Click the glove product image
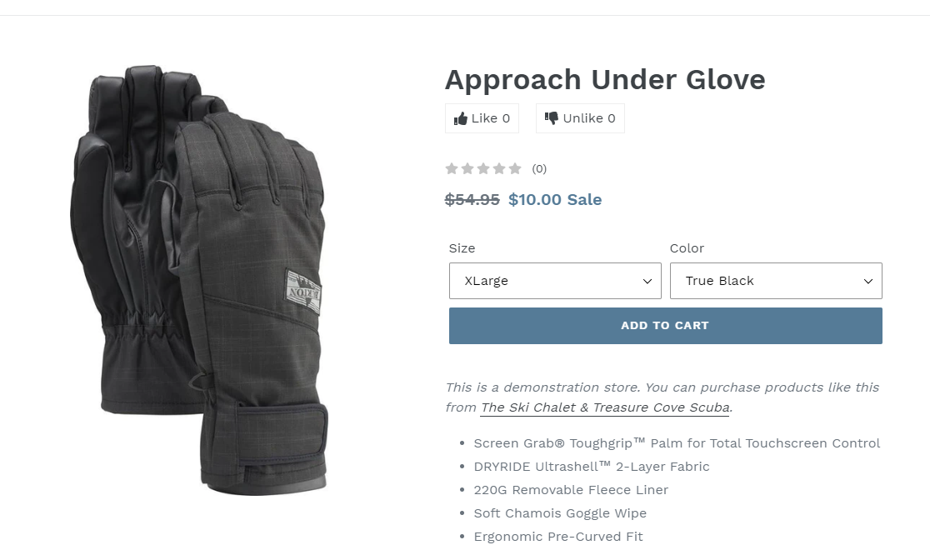The height and width of the screenshot is (560, 930). click(x=199, y=279)
